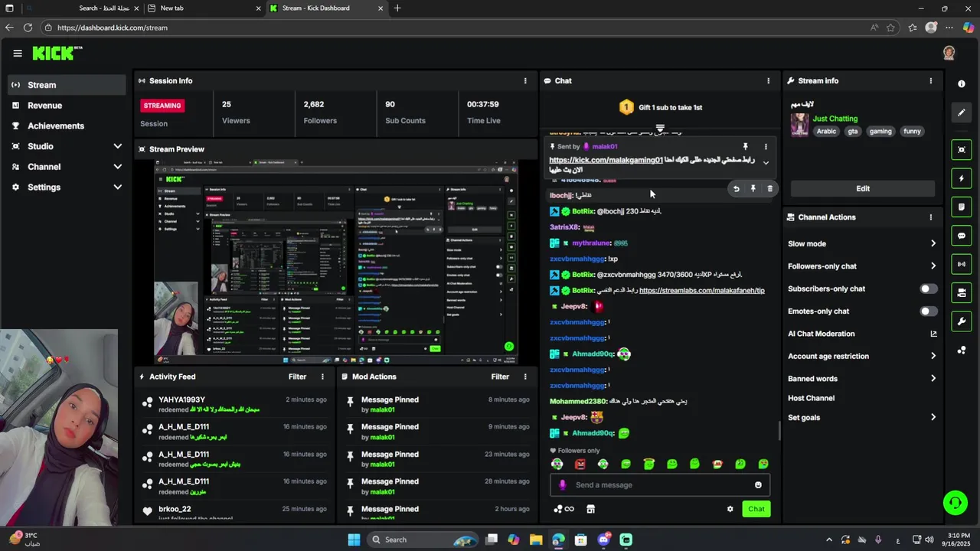
Task: Click the broadcast signal icon in right sidebar
Action: pos(962,264)
